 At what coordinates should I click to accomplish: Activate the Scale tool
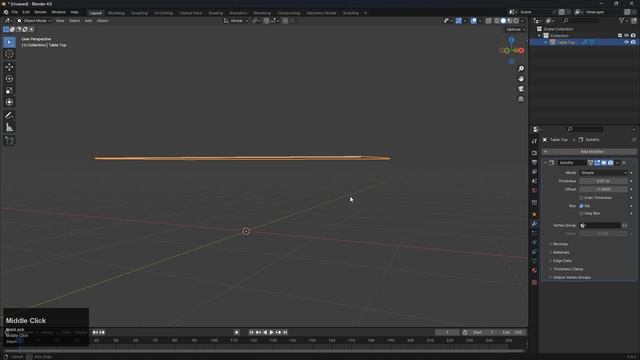(9, 91)
